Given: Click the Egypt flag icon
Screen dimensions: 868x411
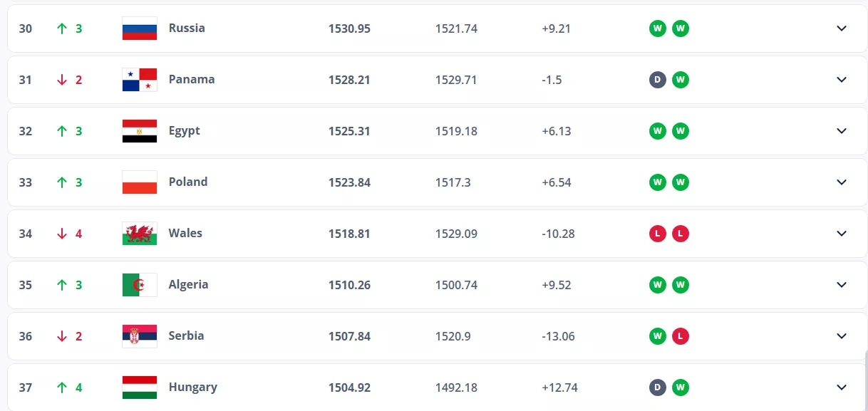Looking at the screenshot, I should point(140,131).
